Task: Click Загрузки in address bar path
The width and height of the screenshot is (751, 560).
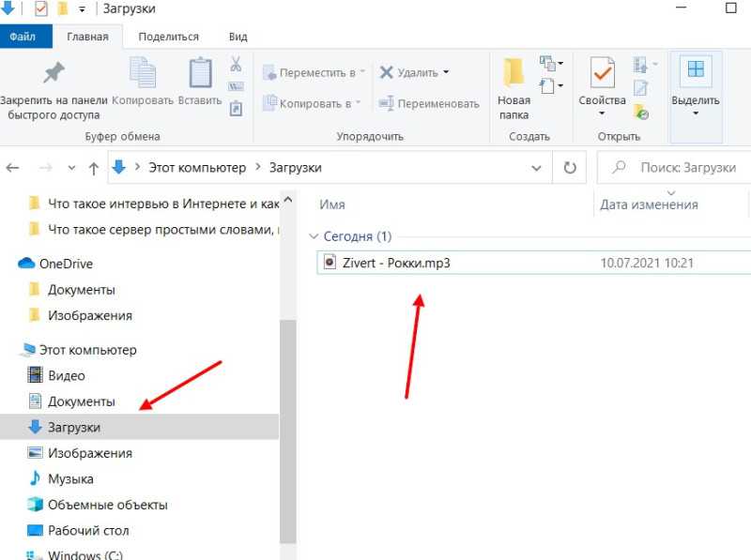Action: [x=295, y=168]
